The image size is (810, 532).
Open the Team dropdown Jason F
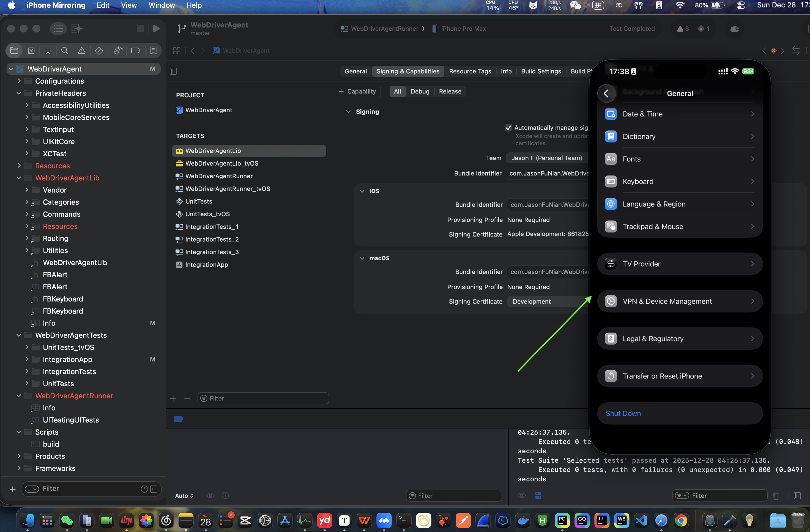[547, 158]
